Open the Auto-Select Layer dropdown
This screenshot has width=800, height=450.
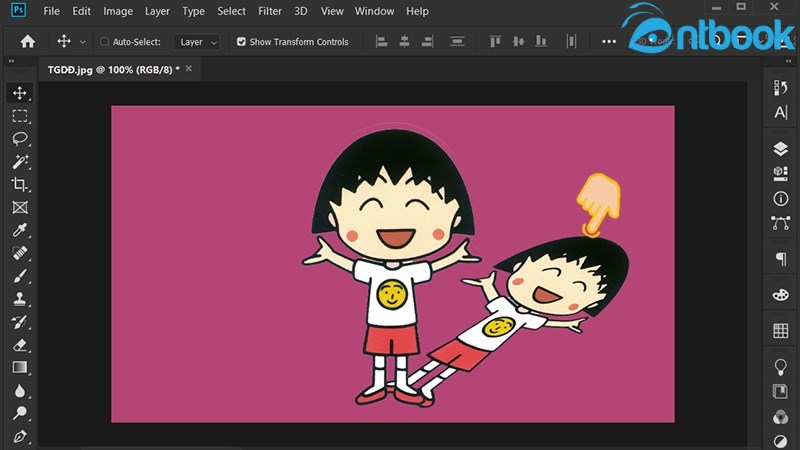coord(197,42)
